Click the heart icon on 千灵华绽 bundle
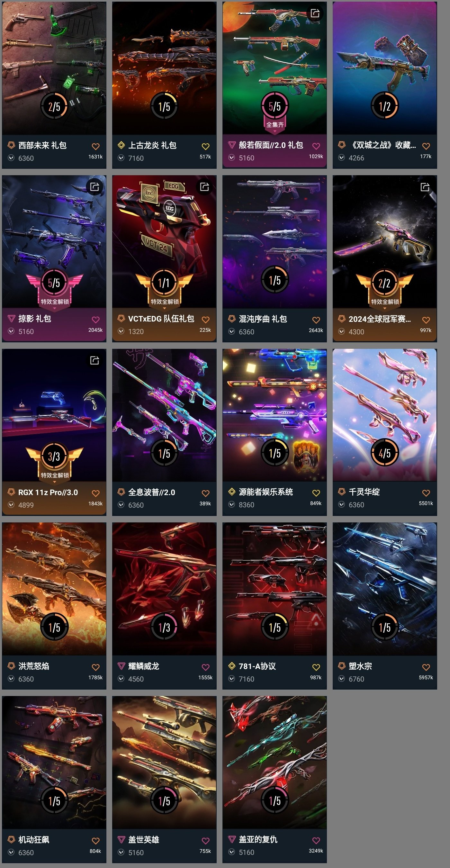 [x=426, y=493]
